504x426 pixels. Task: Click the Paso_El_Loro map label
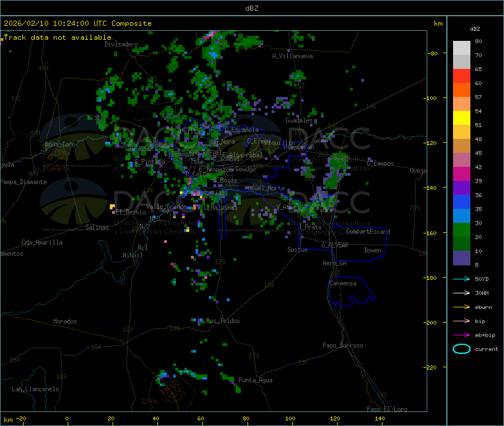[388, 409]
